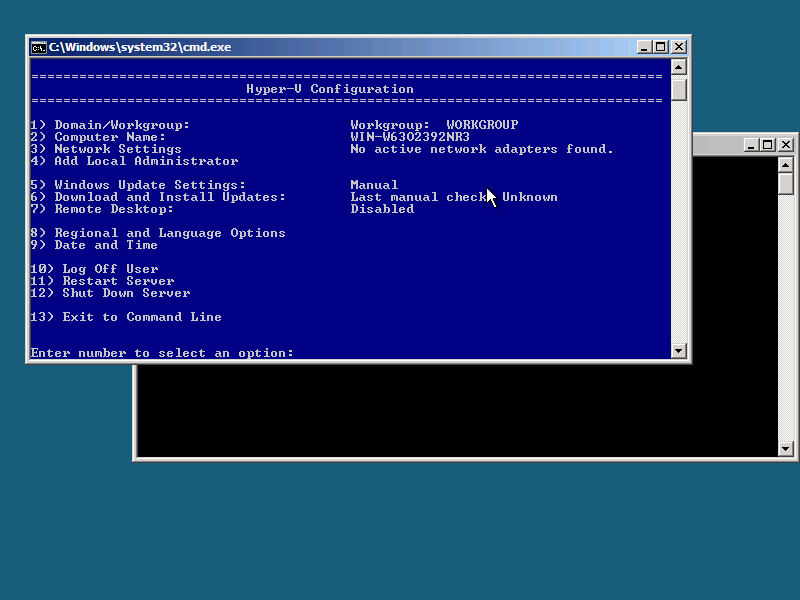Click the up arrow on front window scrollbar
800x600 pixels.
click(x=679, y=67)
